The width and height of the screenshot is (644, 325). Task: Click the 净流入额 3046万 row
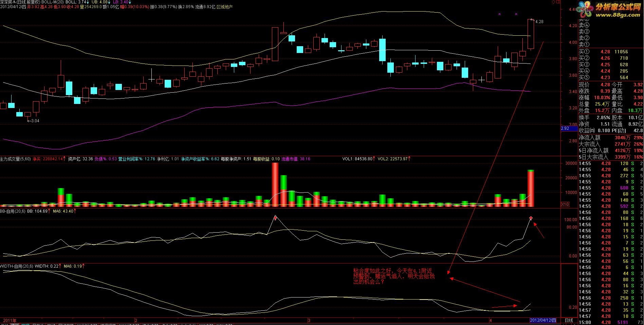coord(611,138)
